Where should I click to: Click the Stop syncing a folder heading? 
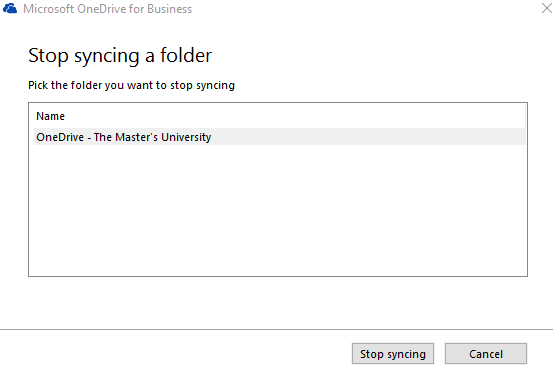tap(120, 55)
